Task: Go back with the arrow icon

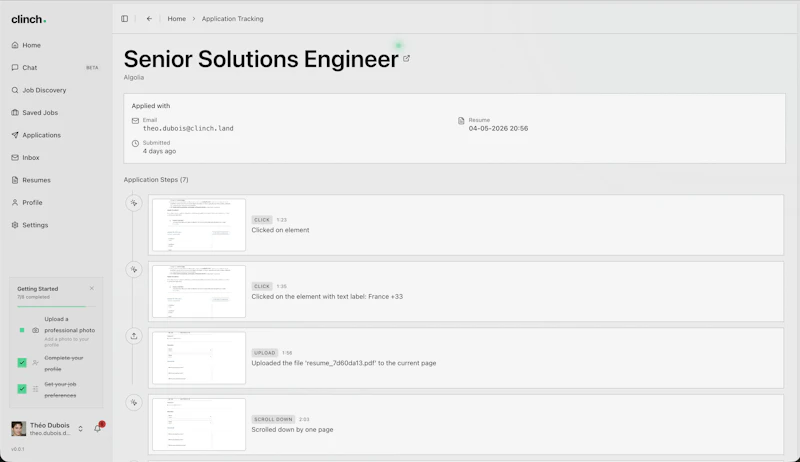Action: tap(149, 19)
